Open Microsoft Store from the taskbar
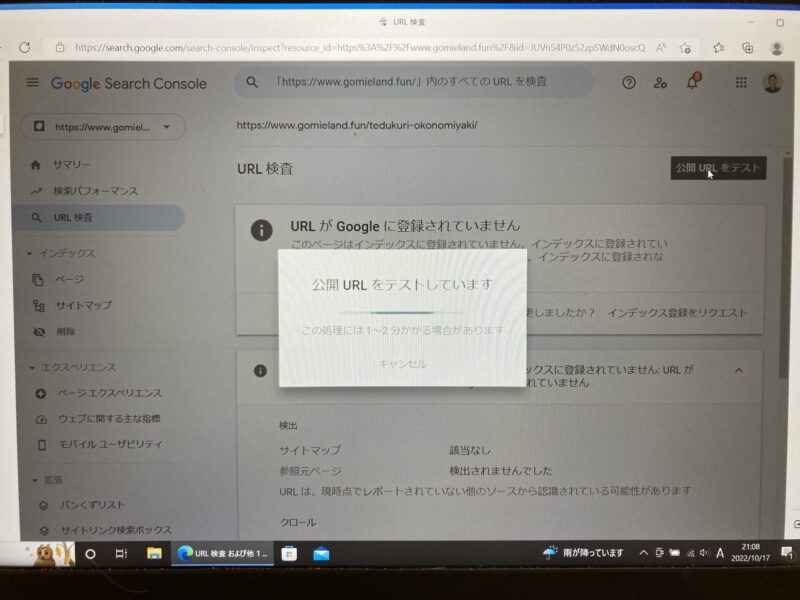Image resolution: width=800 pixels, height=600 pixels. [289, 554]
